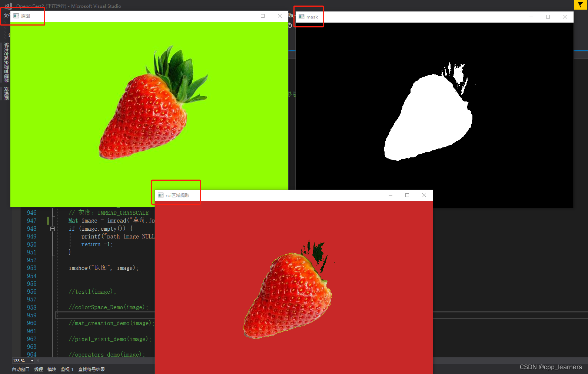Screen dimensions: 588x374
Task: Minimize the roi区域提取 window
Action: pyautogui.click(x=391, y=195)
